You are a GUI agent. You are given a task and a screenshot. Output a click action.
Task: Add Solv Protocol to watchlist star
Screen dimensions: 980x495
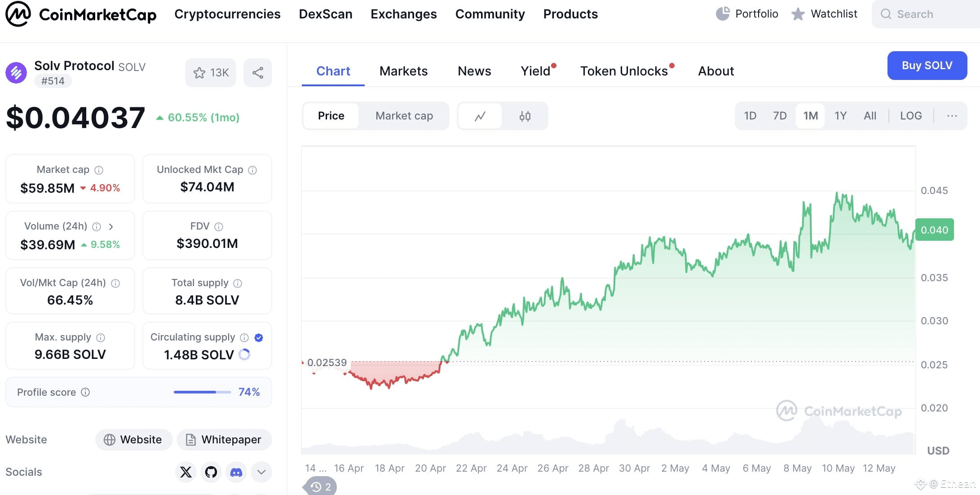coord(210,73)
